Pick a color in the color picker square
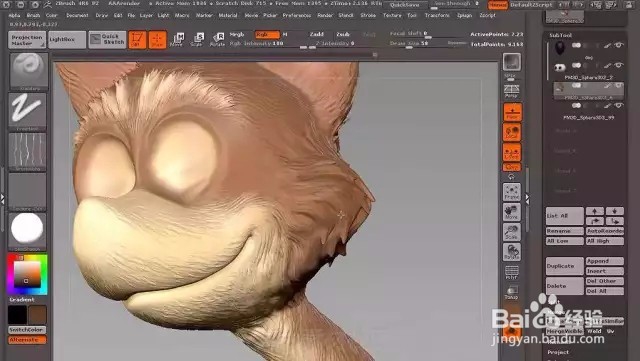This screenshot has width=640, height=361. [x=27, y=274]
